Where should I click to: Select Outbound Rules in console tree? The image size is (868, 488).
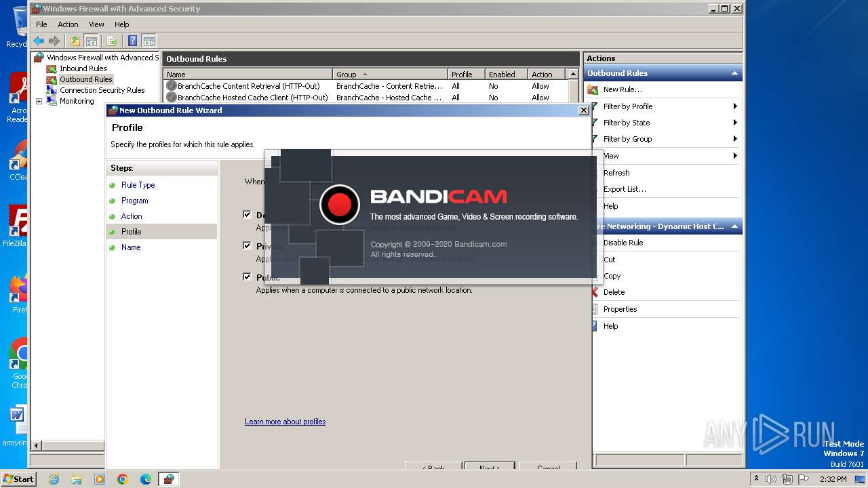(86, 79)
